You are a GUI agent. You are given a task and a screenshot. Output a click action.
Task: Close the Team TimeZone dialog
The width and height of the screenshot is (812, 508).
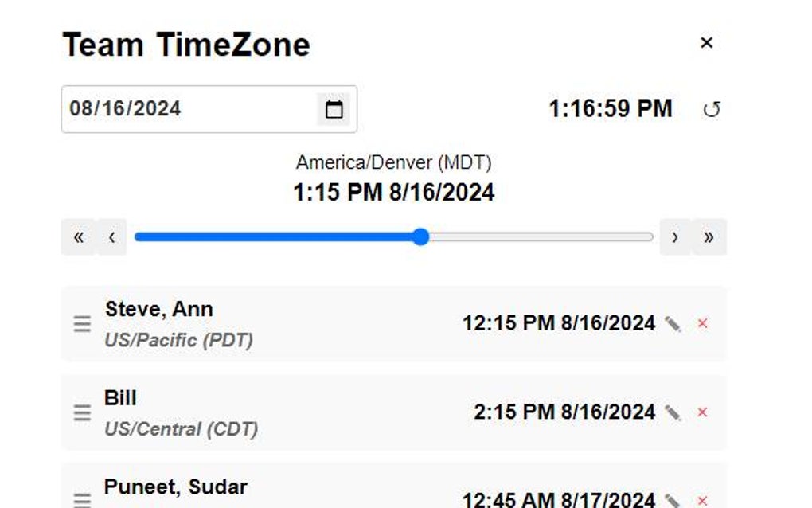pos(707,43)
